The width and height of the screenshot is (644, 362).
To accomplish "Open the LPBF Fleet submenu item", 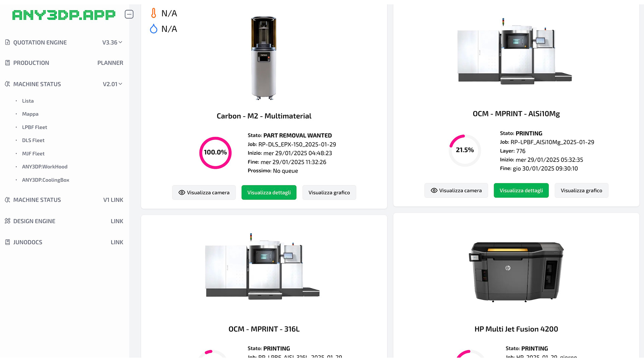I will point(35,127).
